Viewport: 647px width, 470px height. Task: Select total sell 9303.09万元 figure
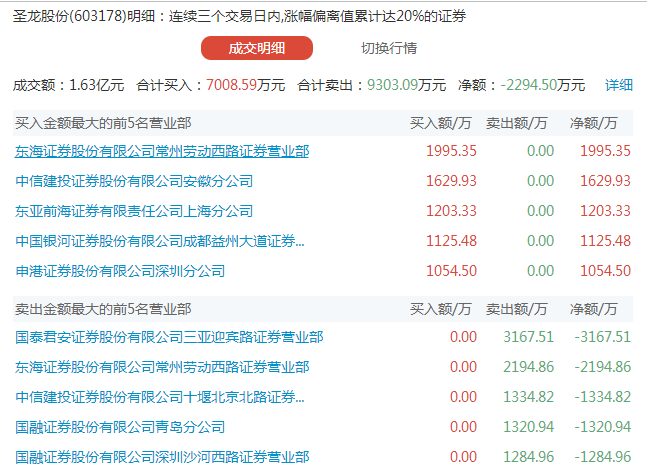click(x=406, y=85)
